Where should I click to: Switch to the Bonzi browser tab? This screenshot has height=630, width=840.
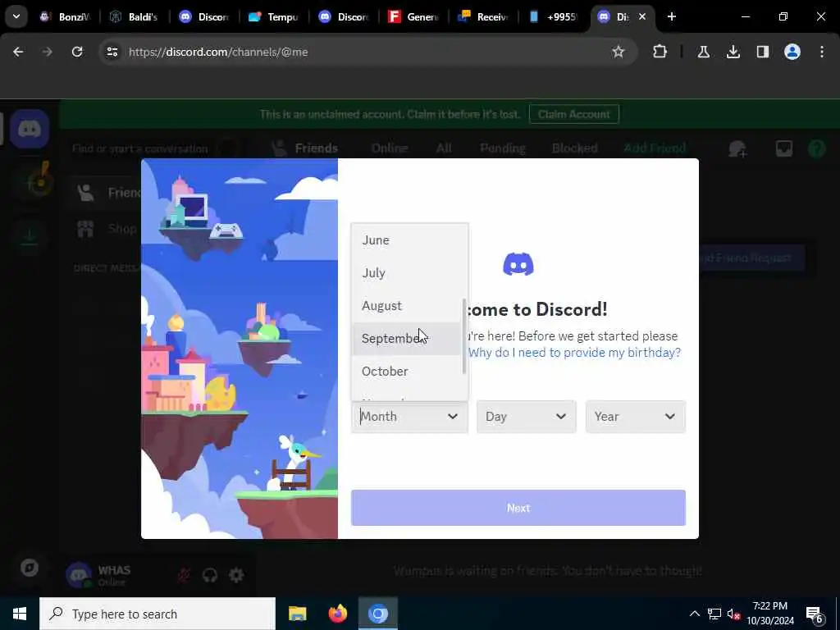(65, 17)
